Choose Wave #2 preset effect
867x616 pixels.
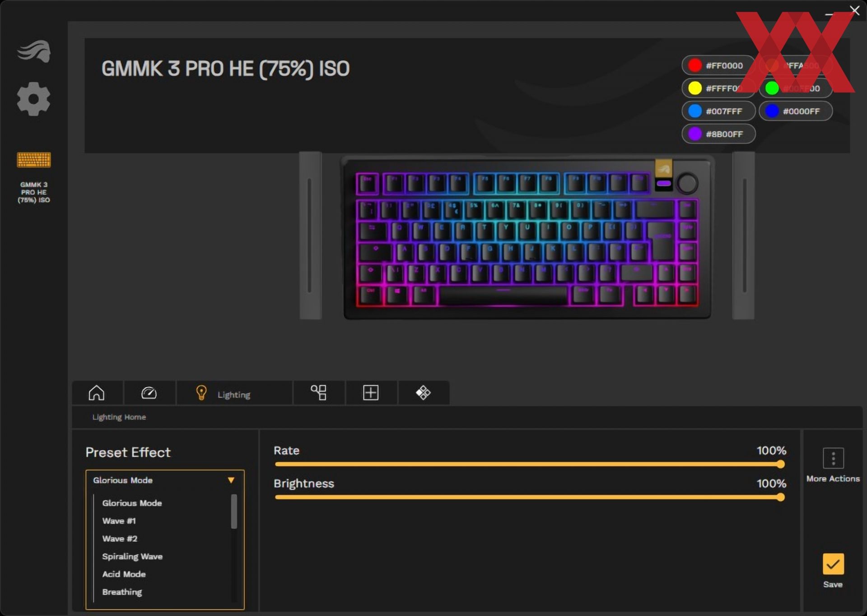tap(120, 538)
